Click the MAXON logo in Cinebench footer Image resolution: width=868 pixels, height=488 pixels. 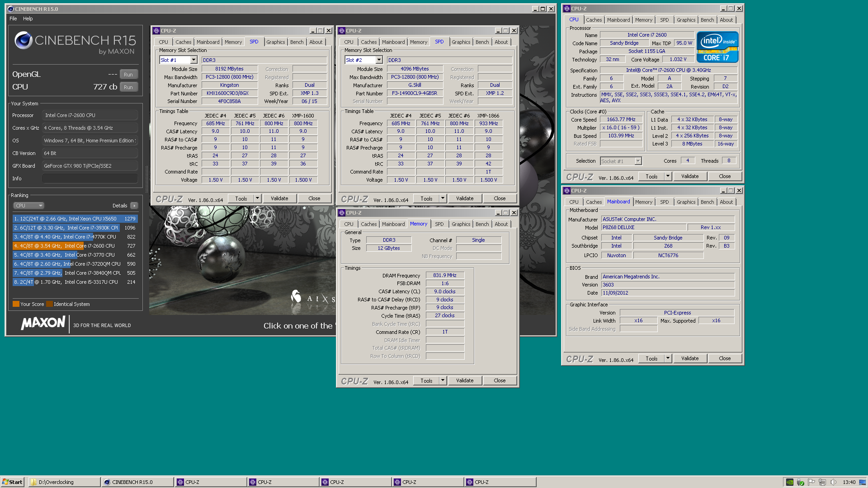(x=43, y=323)
